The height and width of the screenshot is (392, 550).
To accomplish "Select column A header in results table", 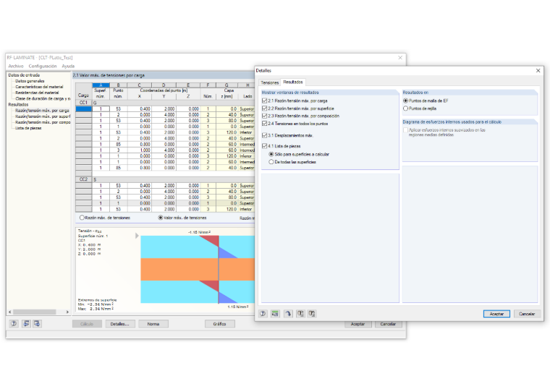I will [101, 85].
